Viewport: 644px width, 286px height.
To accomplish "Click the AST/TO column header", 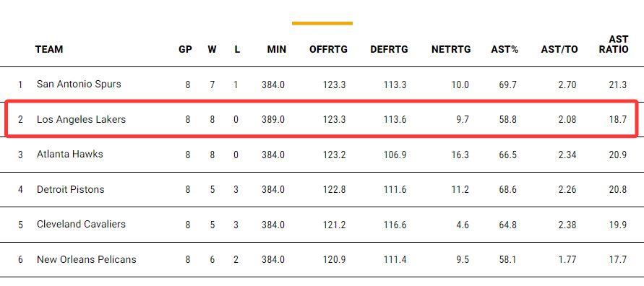I will (x=559, y=50).
